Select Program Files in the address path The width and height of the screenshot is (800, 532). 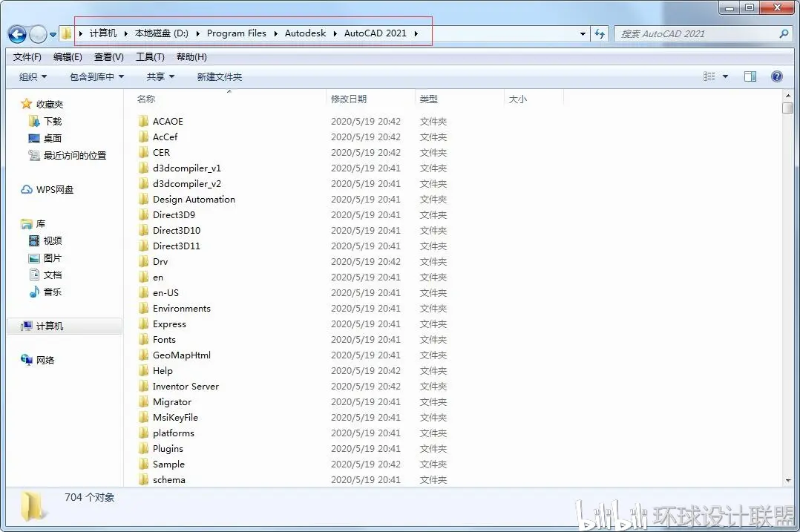[236, 33]
